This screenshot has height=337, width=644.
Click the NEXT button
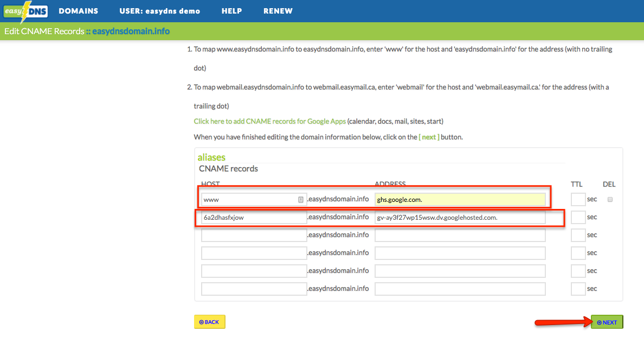point(607,322)
